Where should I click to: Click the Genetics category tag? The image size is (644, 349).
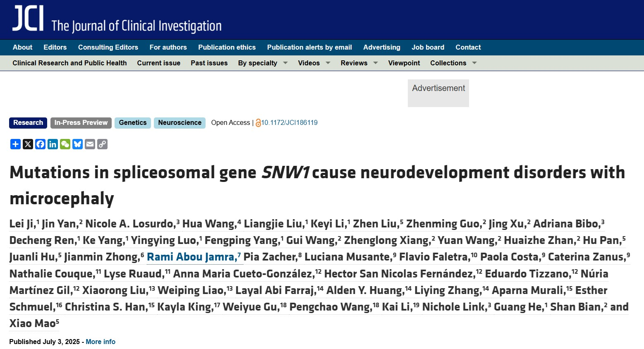[x=132, y=123]
